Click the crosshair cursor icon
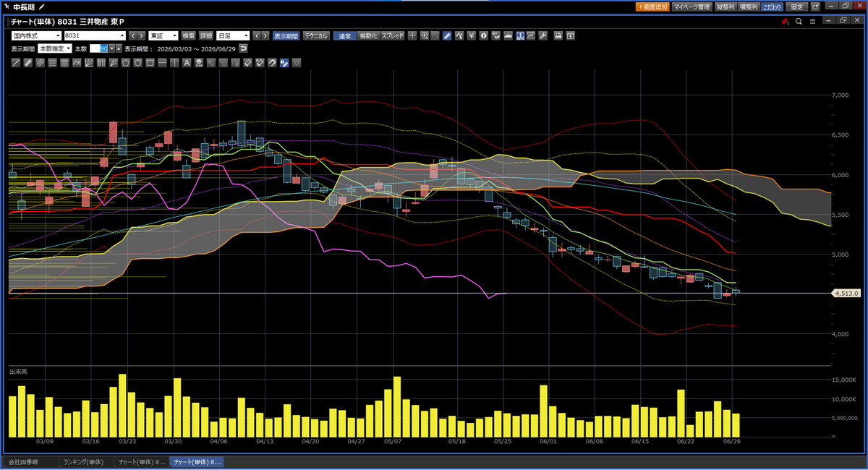Screen dimensions: 868x470 (x=412, y=35)
